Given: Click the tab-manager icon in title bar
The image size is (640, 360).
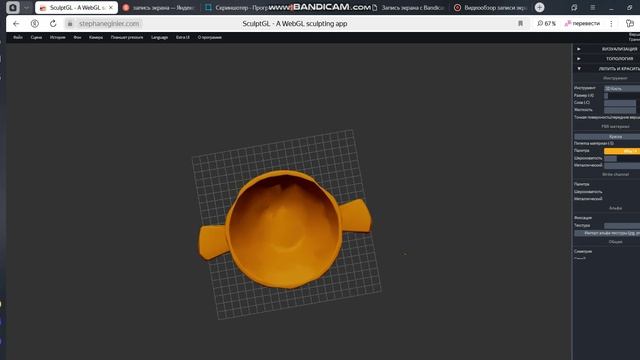Looking at the screenshot, I should coord(574,7).
